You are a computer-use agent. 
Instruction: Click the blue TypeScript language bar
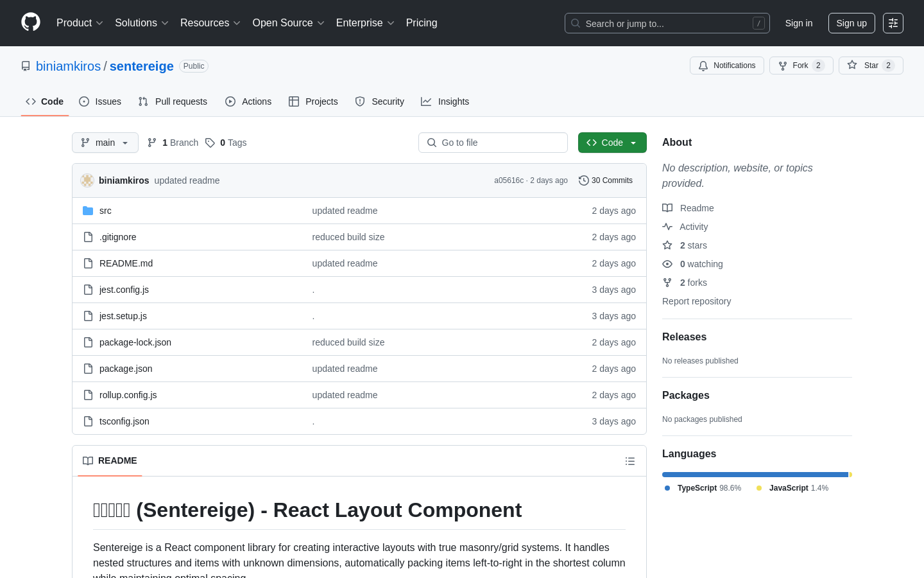[x=755, y=475]
